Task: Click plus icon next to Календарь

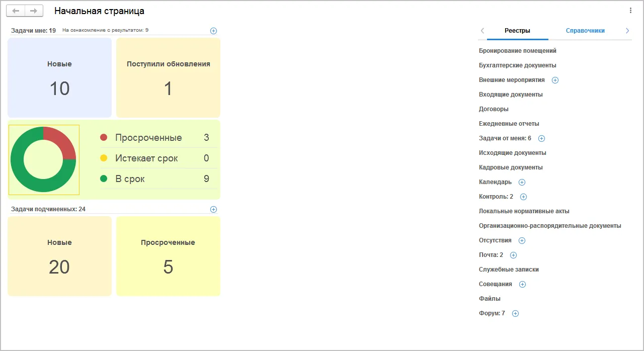Action: pos(522,182)
